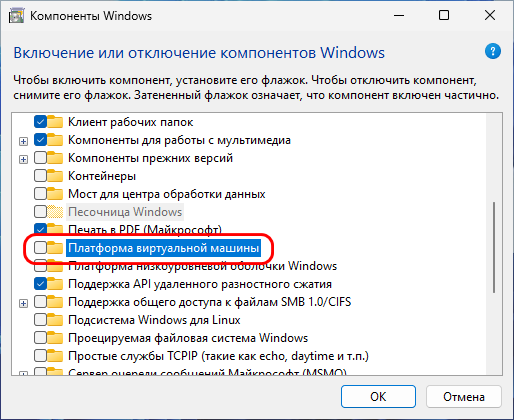The width and height of the screenshot is (514, 420).
Task: Click folder icon next to Клиент рабочих папок
Action: click(55, 122)
